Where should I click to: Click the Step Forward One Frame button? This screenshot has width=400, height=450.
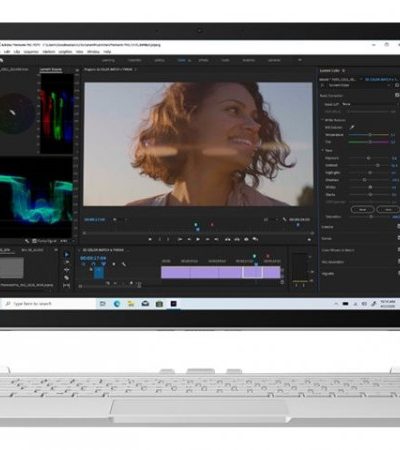[207, 239]
